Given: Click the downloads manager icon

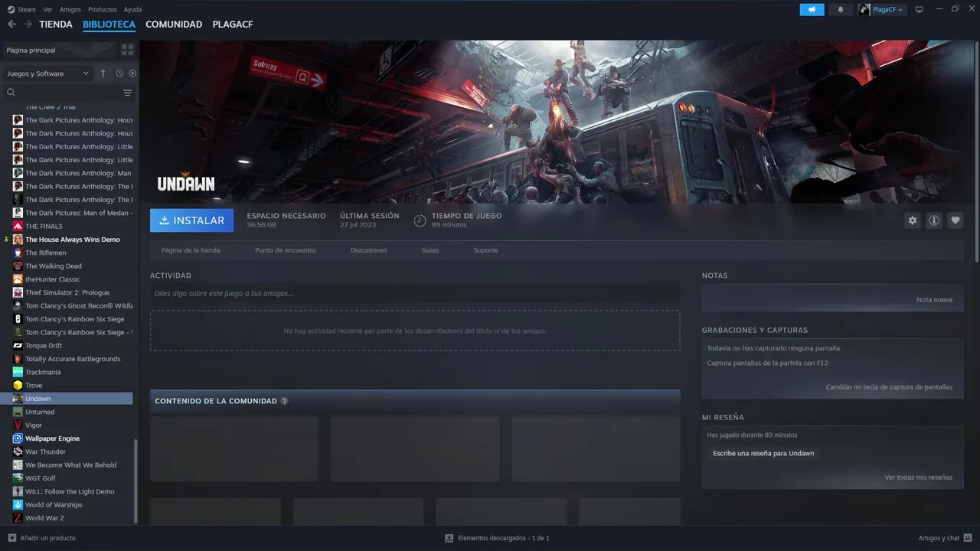Looking at the screenshot, I should tap(449, 538).
